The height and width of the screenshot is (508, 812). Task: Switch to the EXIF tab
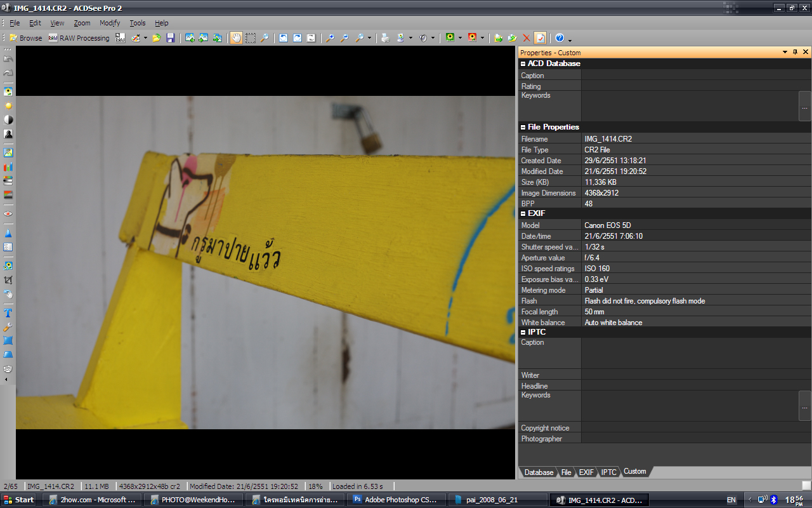(586, 472)
